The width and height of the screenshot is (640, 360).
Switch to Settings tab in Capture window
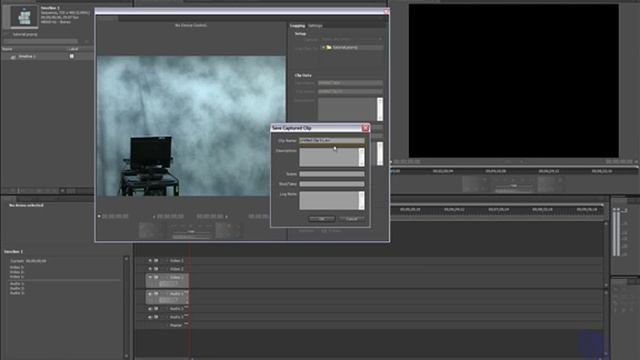(315, 26)
